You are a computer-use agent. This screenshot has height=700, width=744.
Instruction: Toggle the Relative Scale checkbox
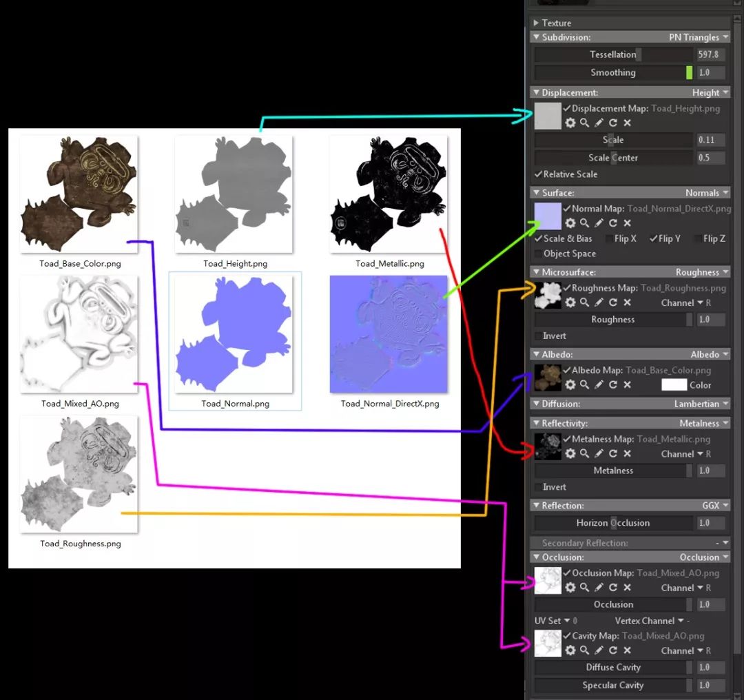click(537, 174)
